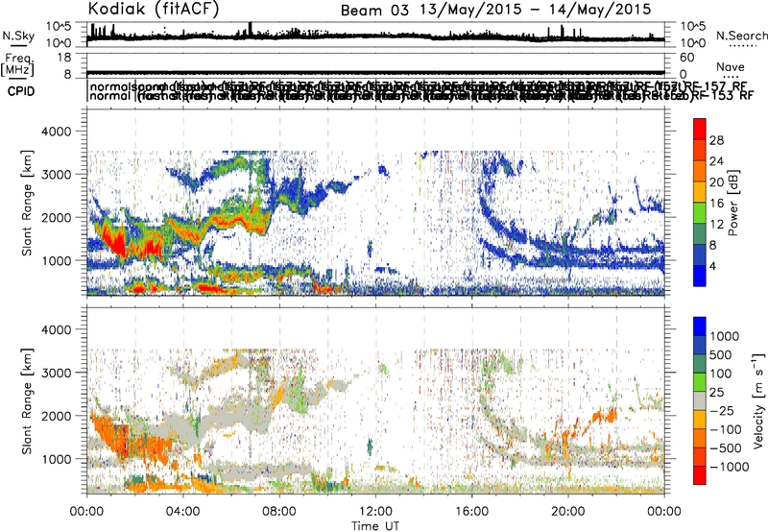Click the 28 label on the power colorbar
This screenshot has width=768, height=532.
click(x=716, y=140)
